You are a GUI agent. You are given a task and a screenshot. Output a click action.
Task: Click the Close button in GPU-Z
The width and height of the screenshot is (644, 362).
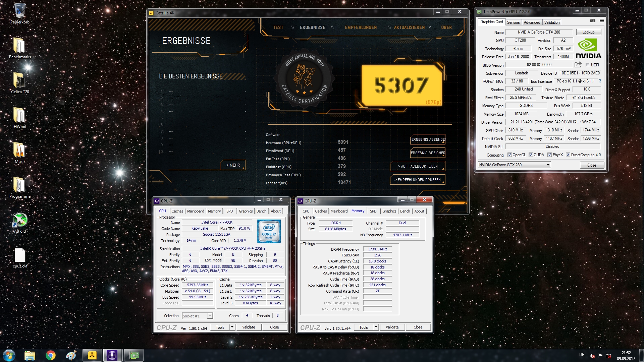pos(592,165)
